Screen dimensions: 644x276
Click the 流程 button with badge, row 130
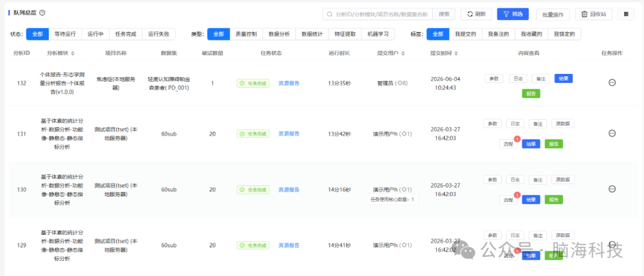pos(509,200)
